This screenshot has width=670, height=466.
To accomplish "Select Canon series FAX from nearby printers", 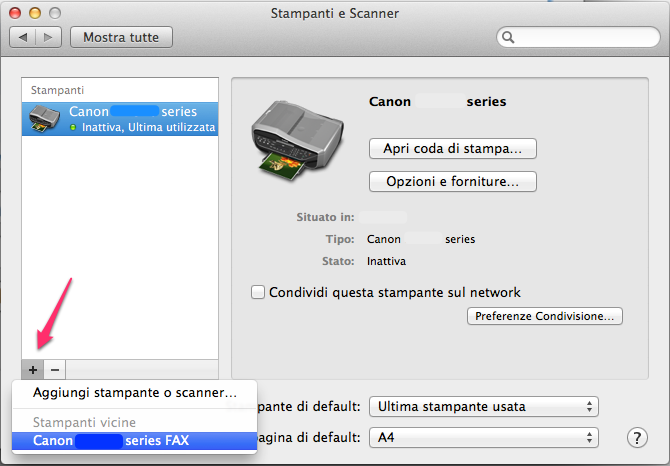I will pos(135,440).
